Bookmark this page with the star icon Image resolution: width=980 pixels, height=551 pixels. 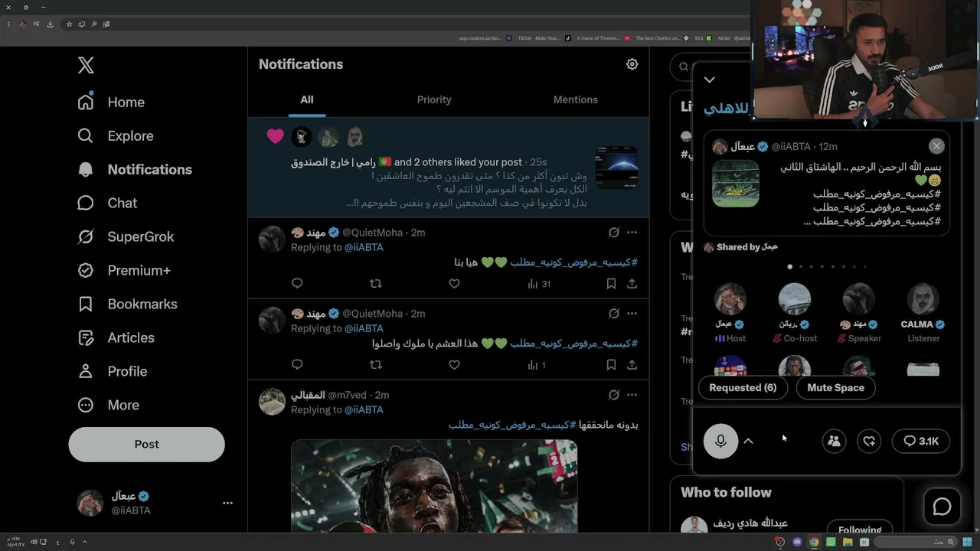(69, 24)
